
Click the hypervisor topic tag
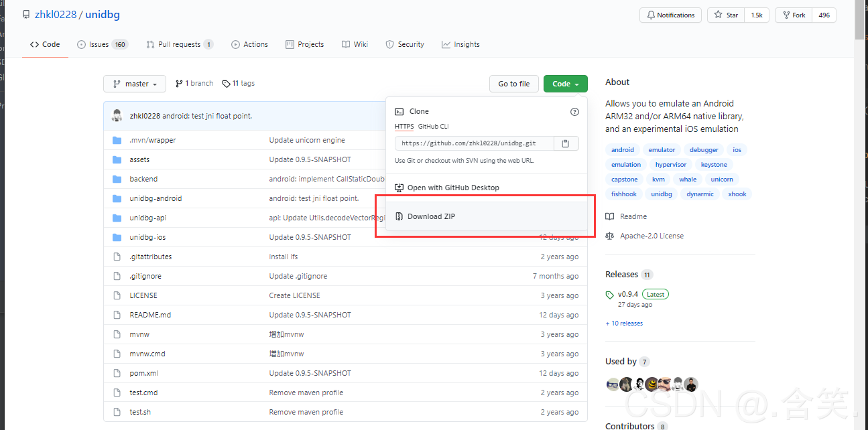point(671,165)
